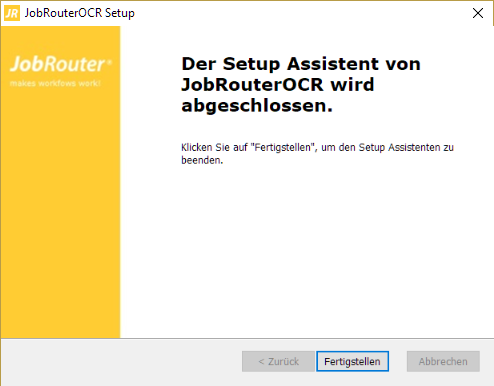Click the JobRouter logo in yellow sidebar
The height and width of the screenshot is (386, 494).
pos(61,64)
